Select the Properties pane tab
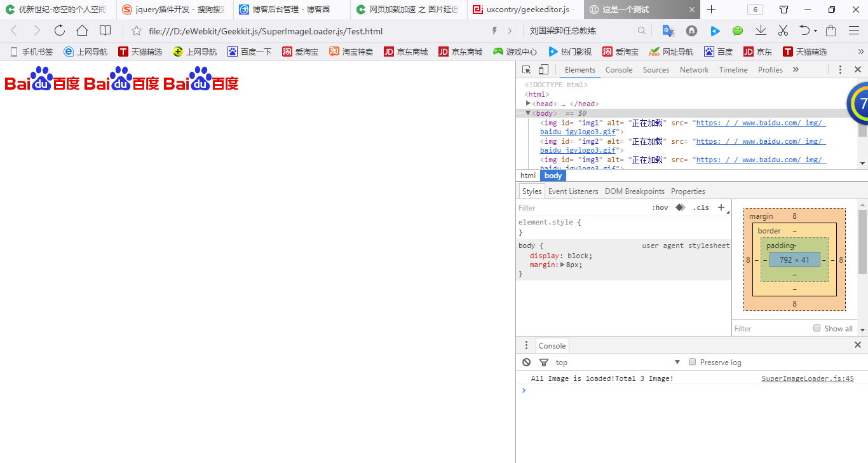The image size is (868, 463). tap(688, 191)
